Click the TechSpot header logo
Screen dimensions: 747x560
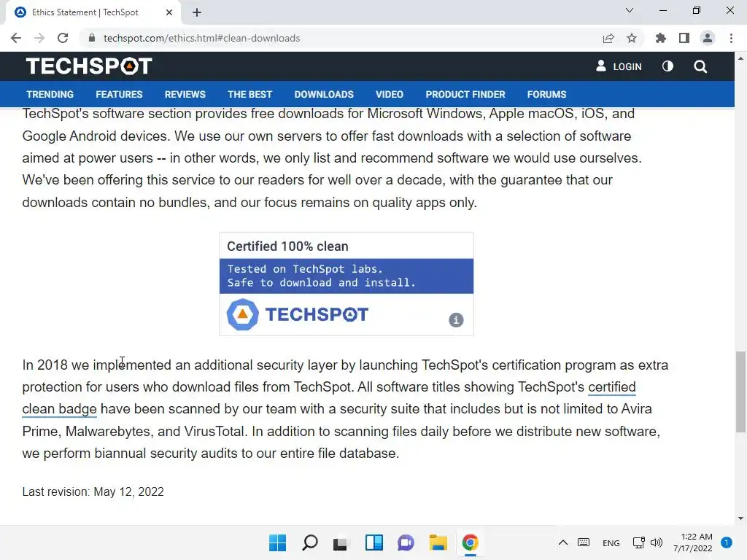tap(89, 66)
